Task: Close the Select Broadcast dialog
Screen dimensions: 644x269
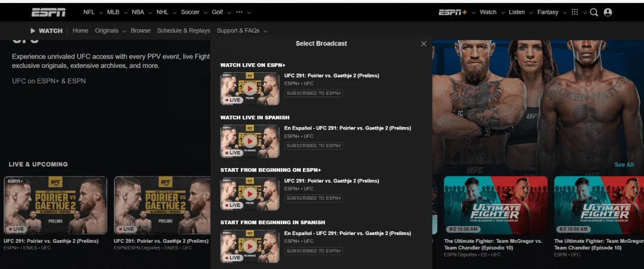Action: point(424,44)
